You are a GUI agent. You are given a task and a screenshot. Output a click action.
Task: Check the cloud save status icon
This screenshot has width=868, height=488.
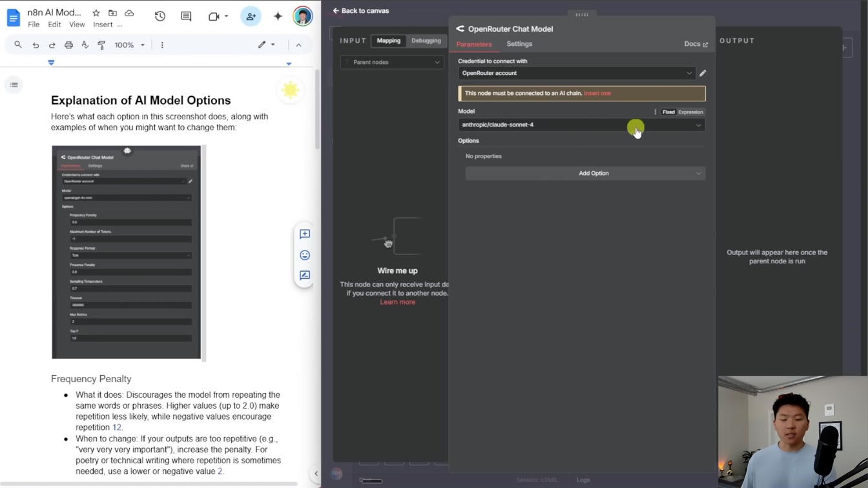(x=129, y=13)
